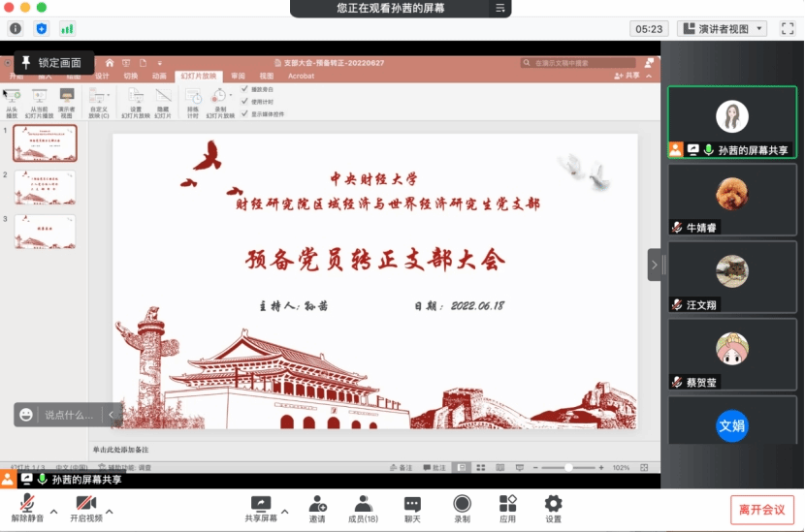Toggle the 播放旁白 checkbox
Viewport: 805px width, 532px height.
[245, 88]
